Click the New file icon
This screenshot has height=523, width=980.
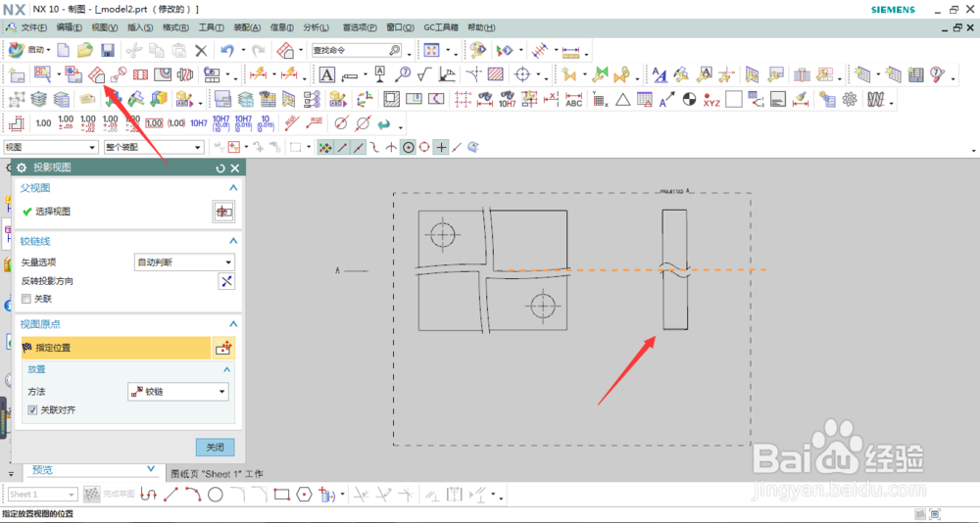[63, 50]
